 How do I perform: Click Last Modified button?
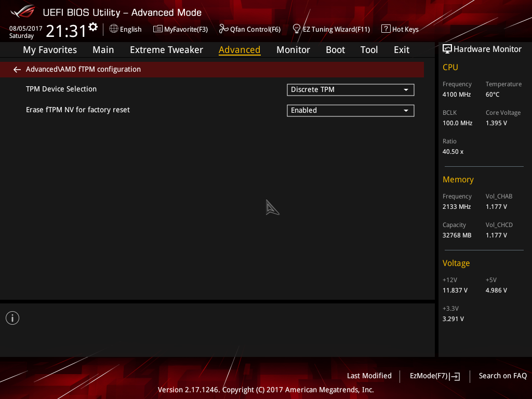pos(369,376)
